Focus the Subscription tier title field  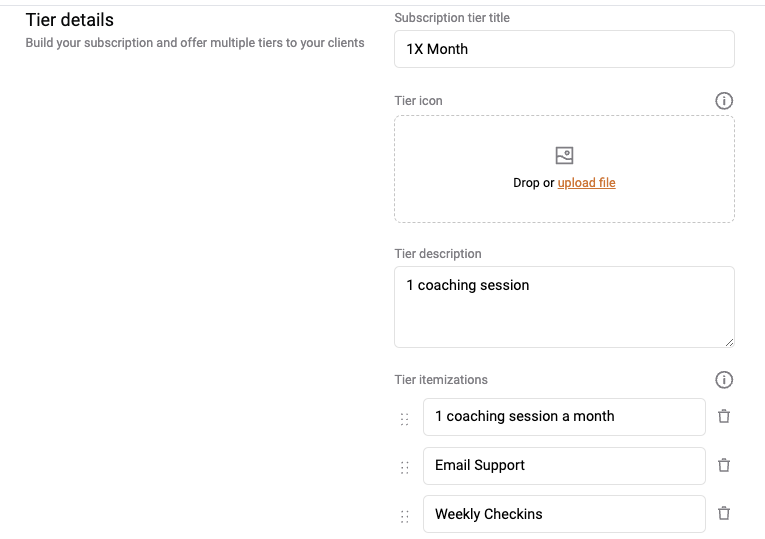pyautogui.click(x=564, y=49)
